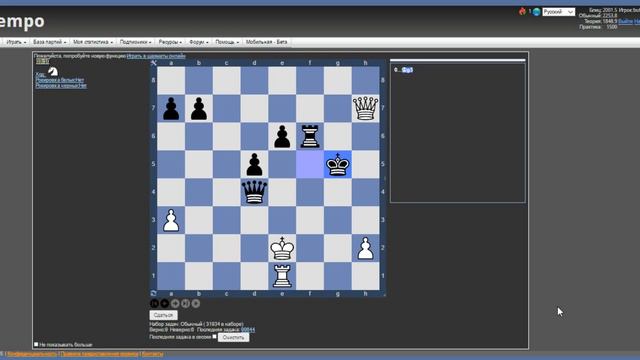Select the black pawn on b7
The width and height of the screenshot is (640, 360).
click(x=199, y=108)
